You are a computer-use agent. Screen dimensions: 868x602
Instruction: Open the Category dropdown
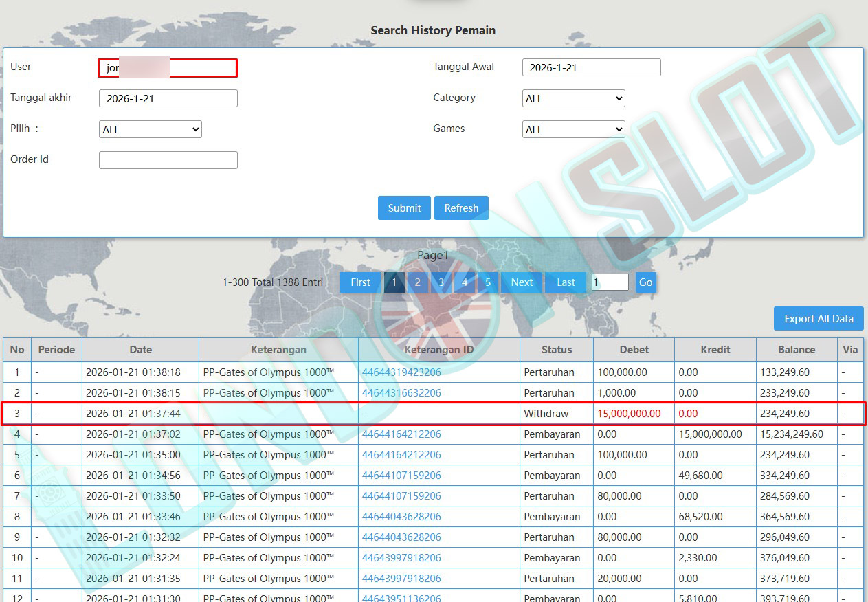click(x=573, y=98)
